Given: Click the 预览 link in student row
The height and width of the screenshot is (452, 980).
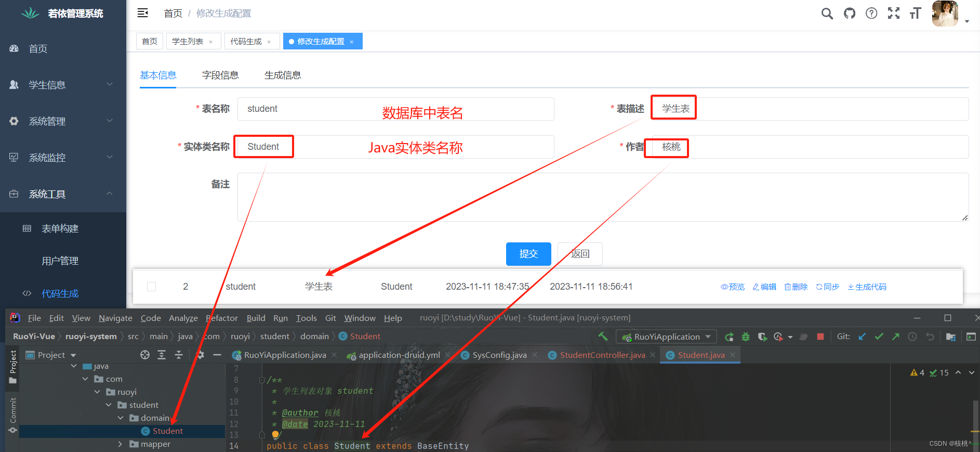Looking at the screenshot, I should tap(733, 287).
